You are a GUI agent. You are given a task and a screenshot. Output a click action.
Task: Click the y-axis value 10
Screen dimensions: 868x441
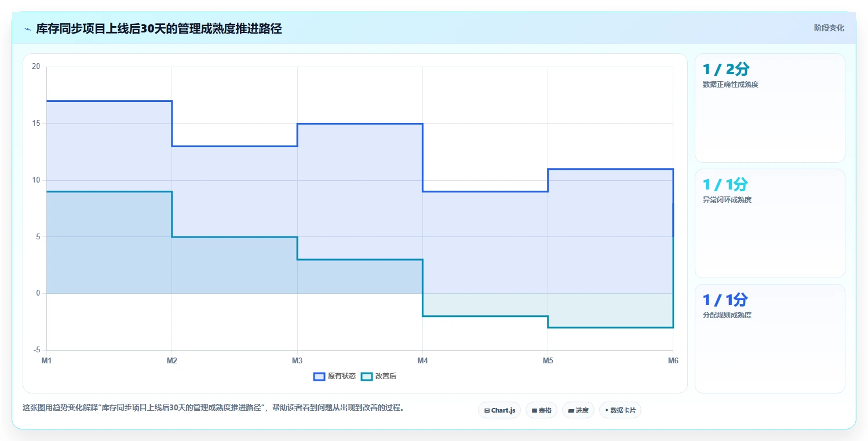tap(36, 180)
